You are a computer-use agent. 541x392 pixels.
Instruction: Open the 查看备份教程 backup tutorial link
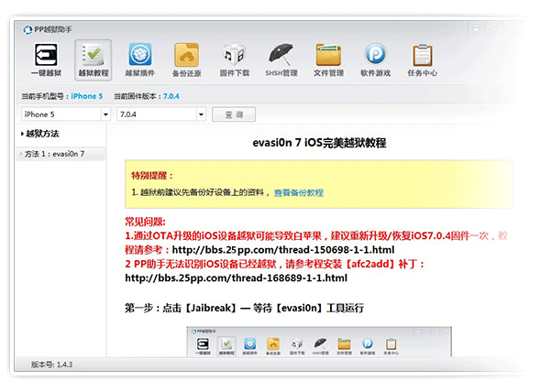point(299,192)
